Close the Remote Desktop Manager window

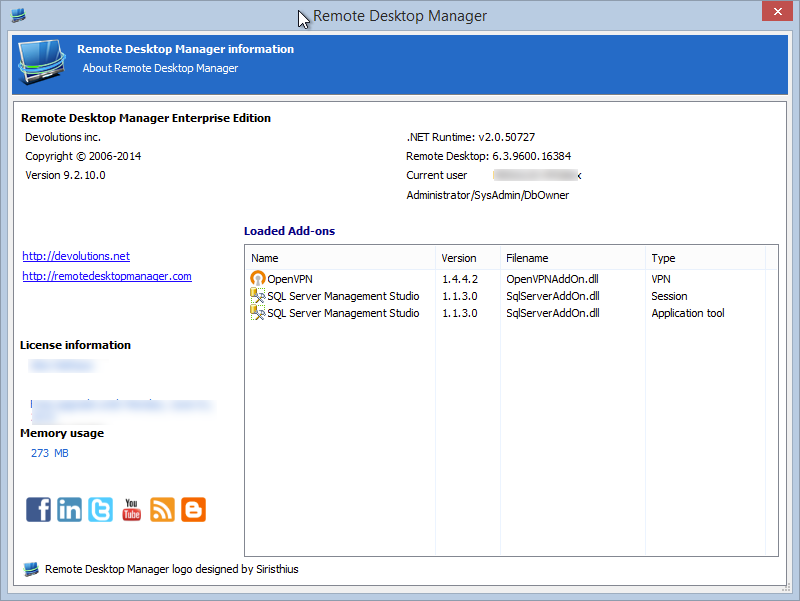[x=777, y=11]
